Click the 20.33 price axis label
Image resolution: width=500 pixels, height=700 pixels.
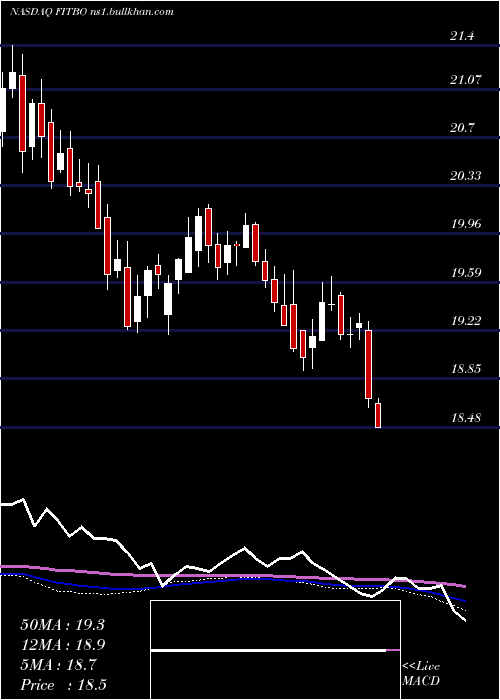coord(466,176)
